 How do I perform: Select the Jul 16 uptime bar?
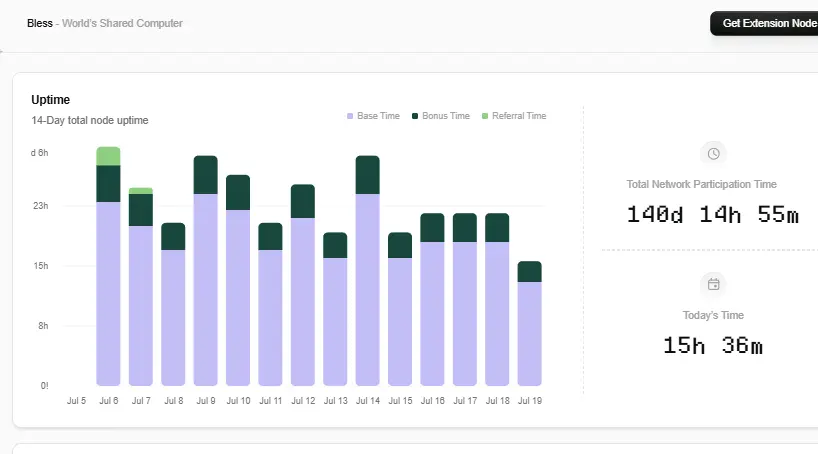point(432,300)
